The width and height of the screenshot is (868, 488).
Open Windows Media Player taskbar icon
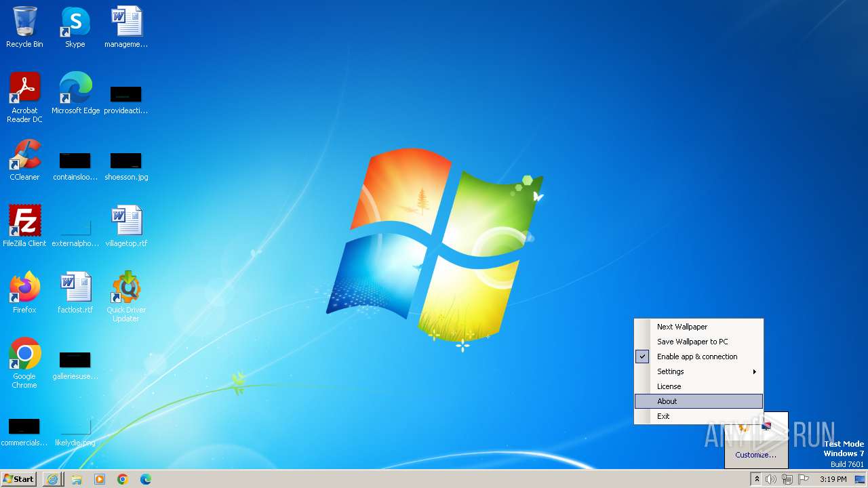[x=100, y=479]
